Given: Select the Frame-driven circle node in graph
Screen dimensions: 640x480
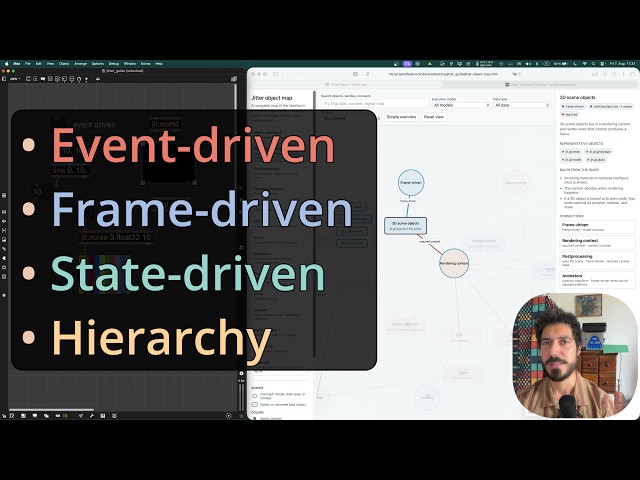Looking at the screenshot, I should [x=411, y=182].
